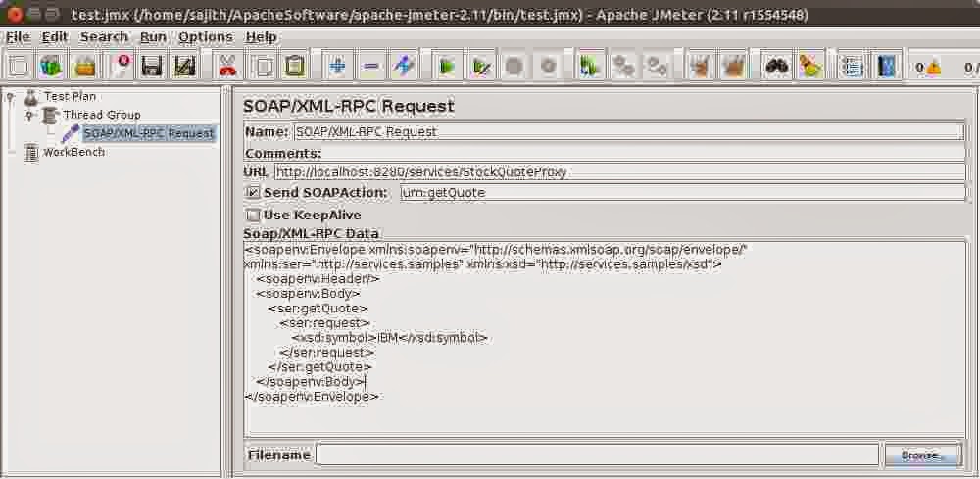Screen dimensions: 980x479
Task: Click Remote Stop All toolbar icon
Action: [622, 65]
